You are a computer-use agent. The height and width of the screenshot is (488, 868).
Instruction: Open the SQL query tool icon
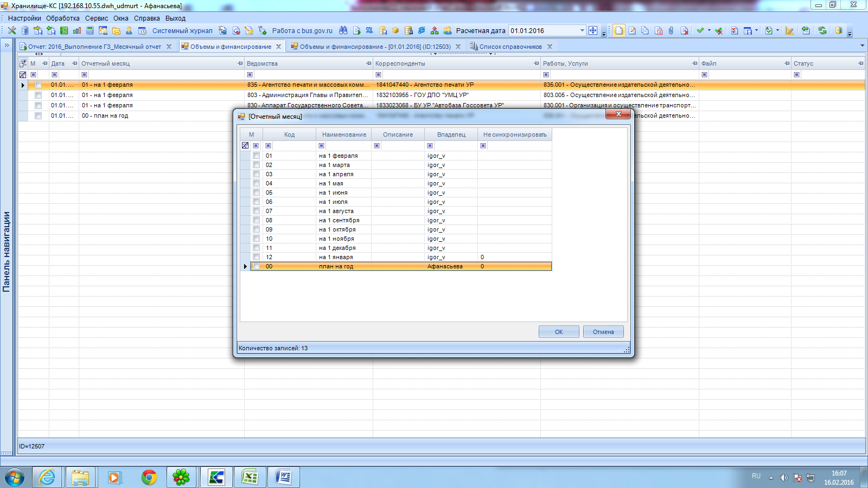[369, 31]
